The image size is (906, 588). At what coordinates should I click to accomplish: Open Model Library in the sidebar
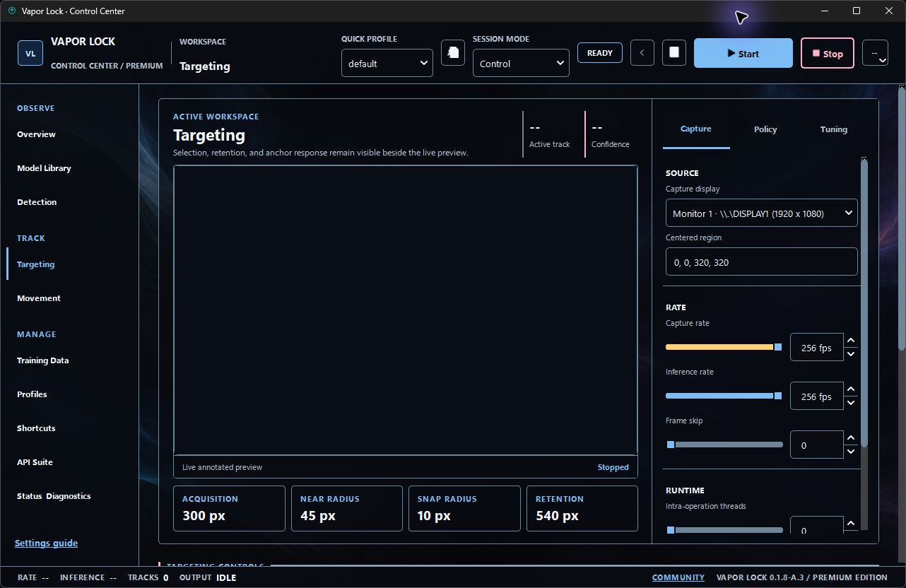coord(44,168)
